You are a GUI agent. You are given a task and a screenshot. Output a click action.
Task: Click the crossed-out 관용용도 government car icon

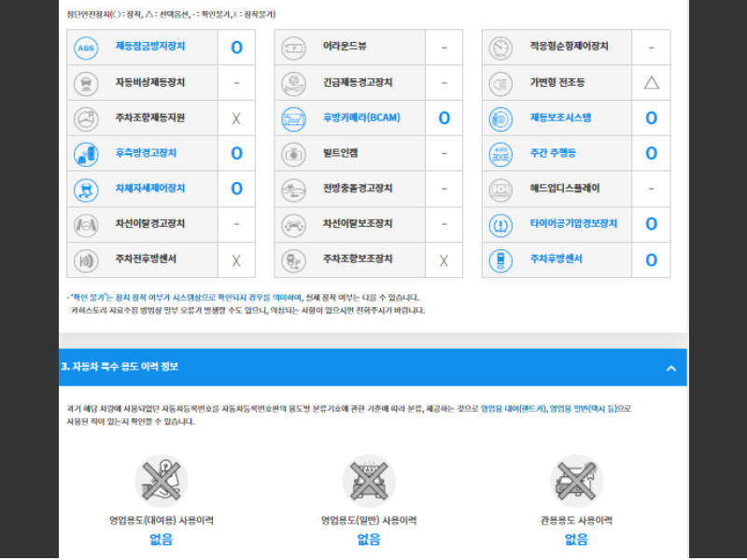(x=576, y=481)
